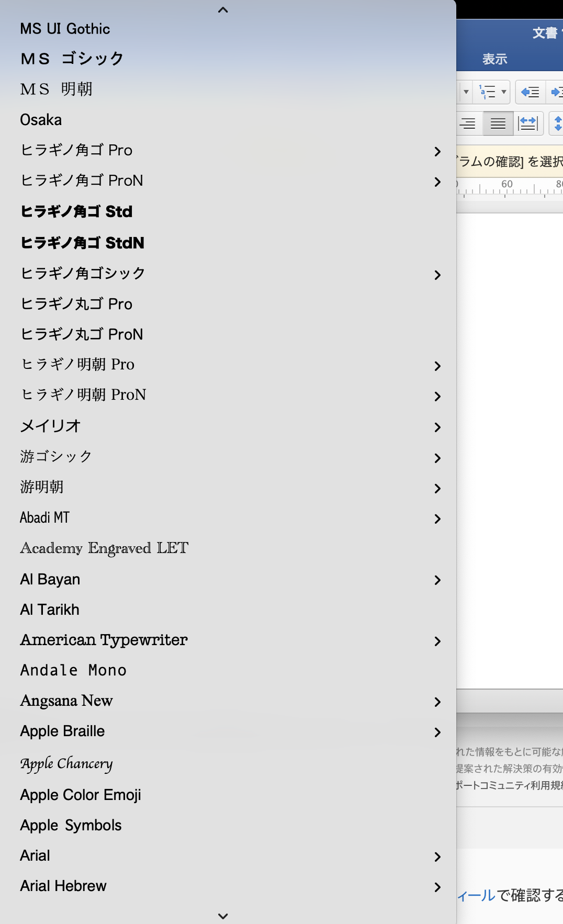Choose the ヒラギノ丸ゴ ProN font
This screenshot has width=563, height=924.
(228, 334)
